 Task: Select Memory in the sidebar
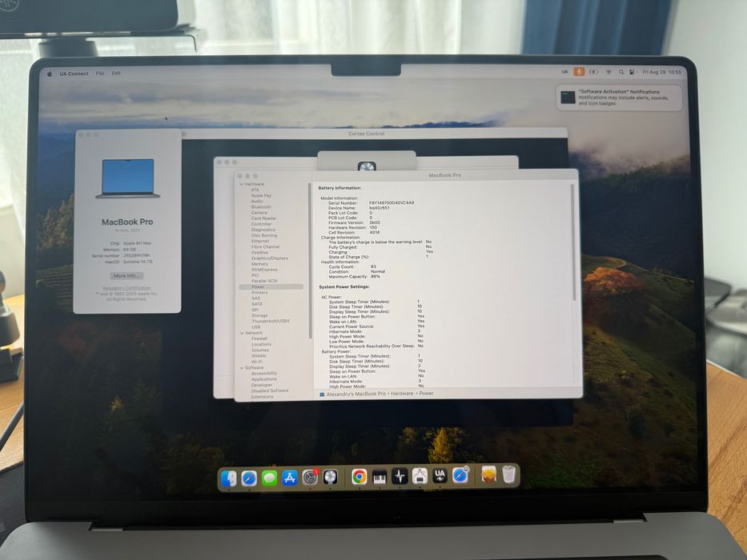coord(259,264)
